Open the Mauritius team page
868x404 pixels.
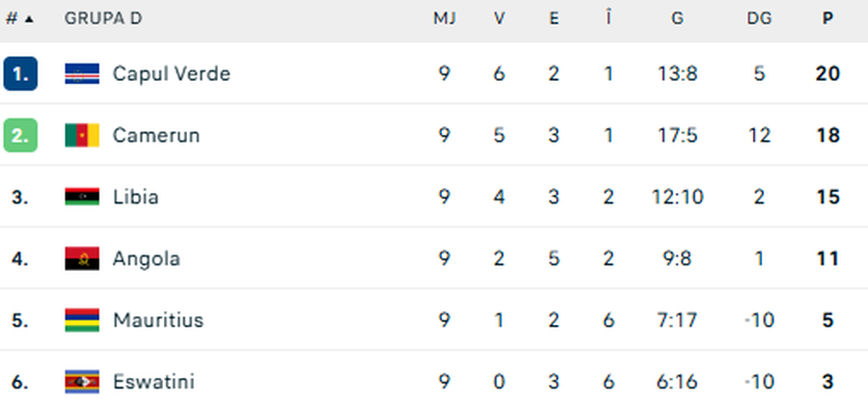pyautogui.click(x=158, y=320)
